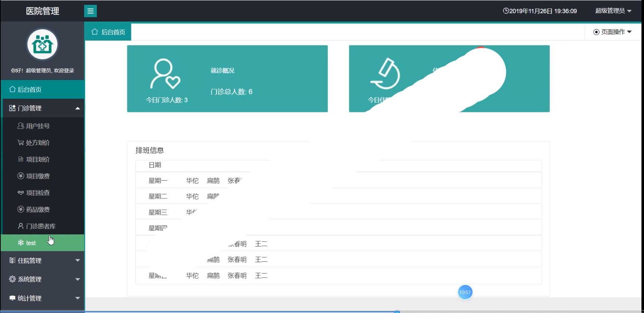The width and height of the screenshot is (644, 313).
Task: Click the hamburger menu toggle button
Action: pos(90,11)
